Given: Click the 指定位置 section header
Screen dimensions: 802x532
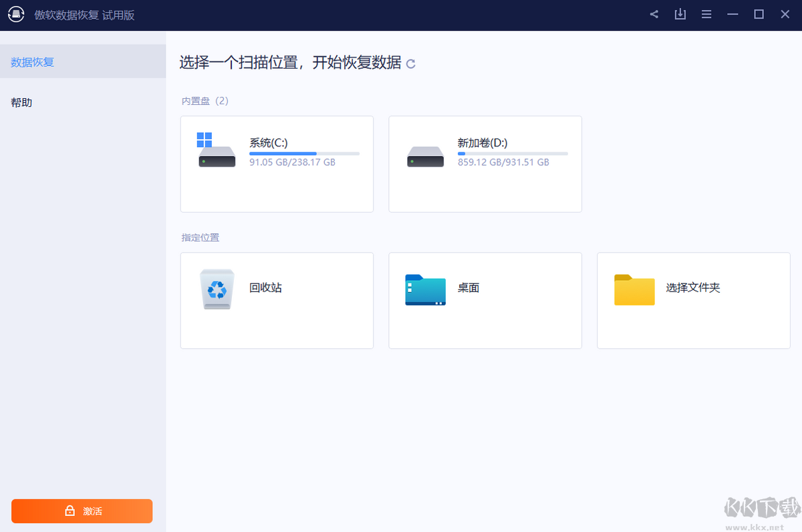Looking at the screenshot, I should [200, 237].
